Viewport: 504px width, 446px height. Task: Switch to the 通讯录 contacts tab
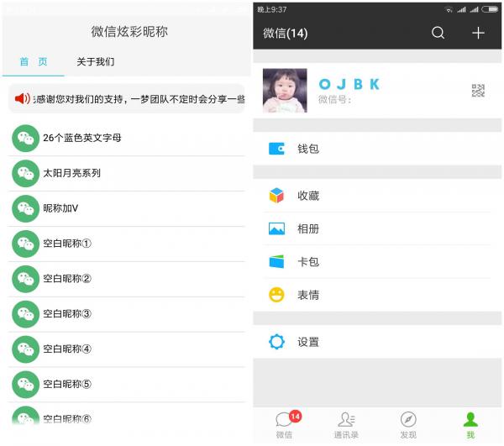(346, 425)
